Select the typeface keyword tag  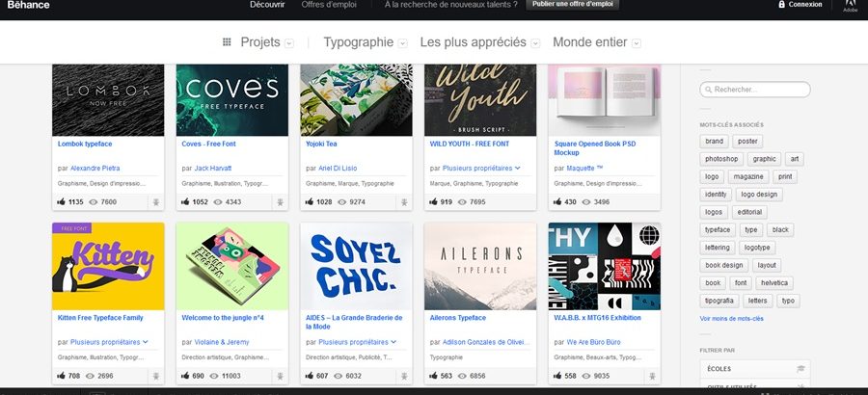click(x=718, y=229)
